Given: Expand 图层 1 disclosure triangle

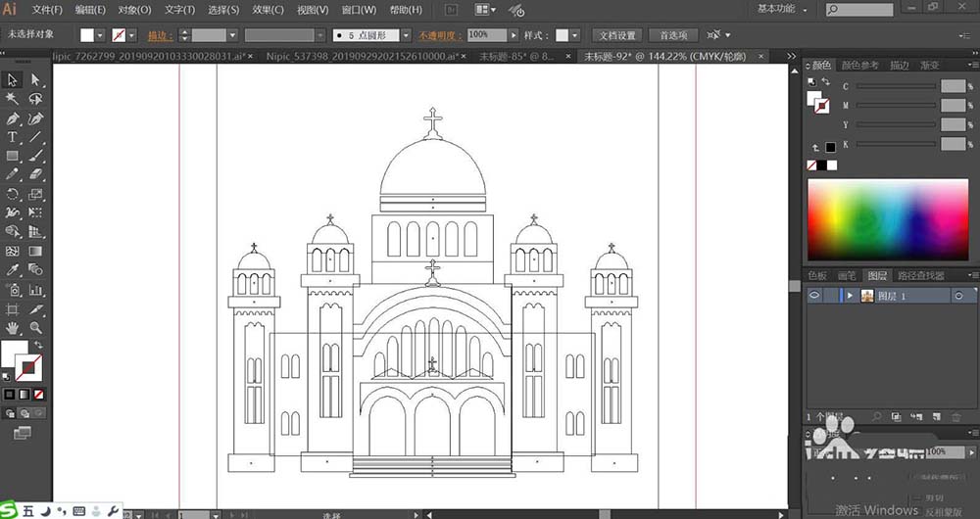Looking at the screenshot, I should point(850,296).
